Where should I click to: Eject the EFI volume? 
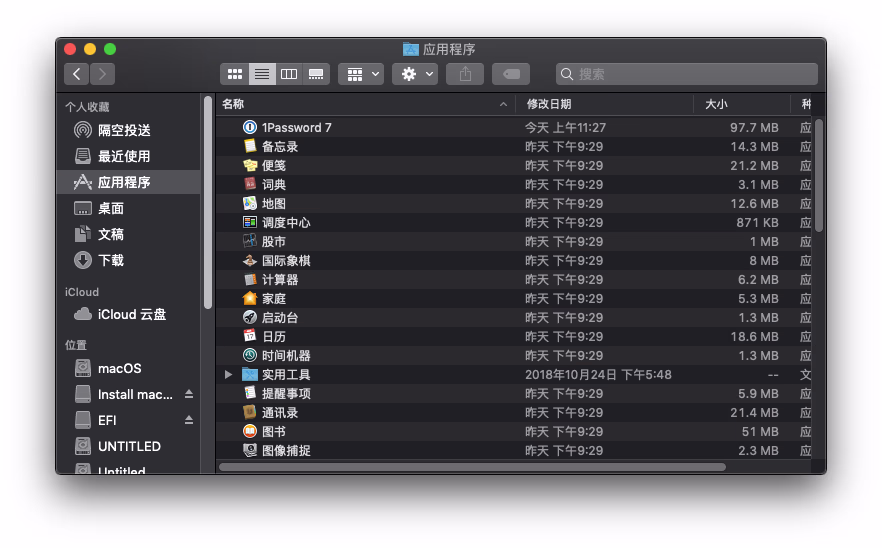click(x=189, y=421)
